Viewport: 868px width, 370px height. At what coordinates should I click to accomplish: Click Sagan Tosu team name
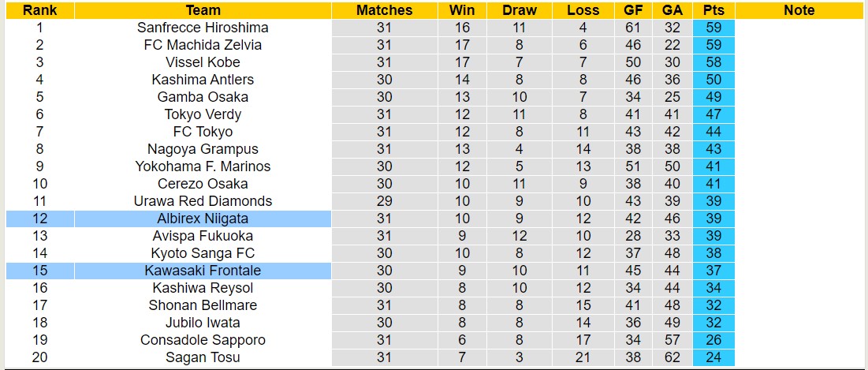tap(203, 357)
